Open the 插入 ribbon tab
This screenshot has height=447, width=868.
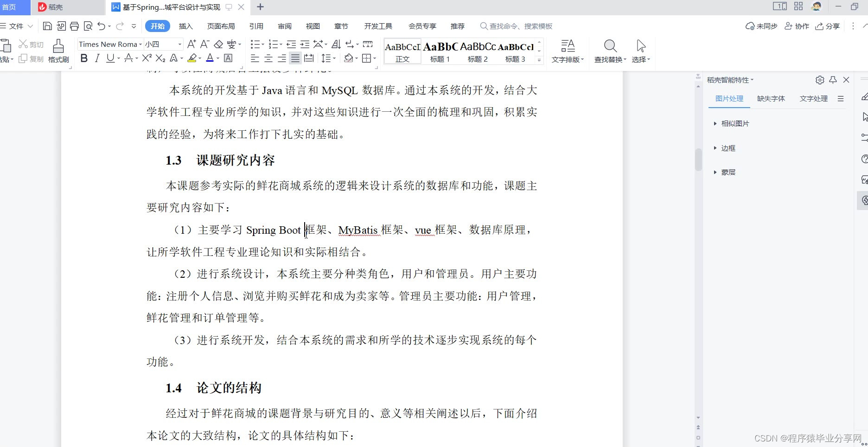185,26
